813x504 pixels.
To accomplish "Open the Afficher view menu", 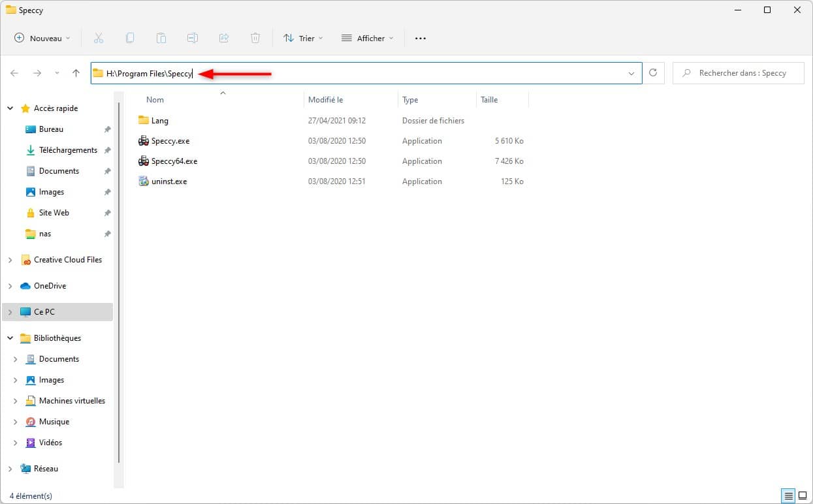I will pyautogui.click(x=368, y=39).
